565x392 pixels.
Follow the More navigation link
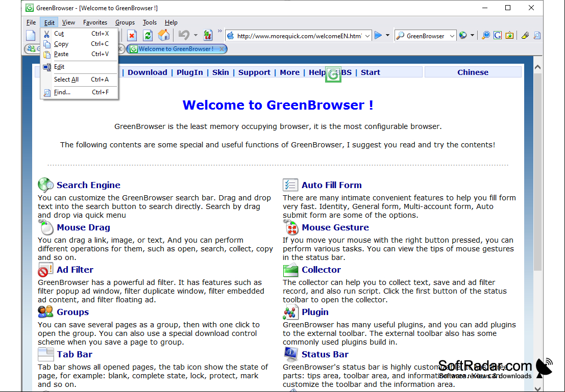point(290,72)
